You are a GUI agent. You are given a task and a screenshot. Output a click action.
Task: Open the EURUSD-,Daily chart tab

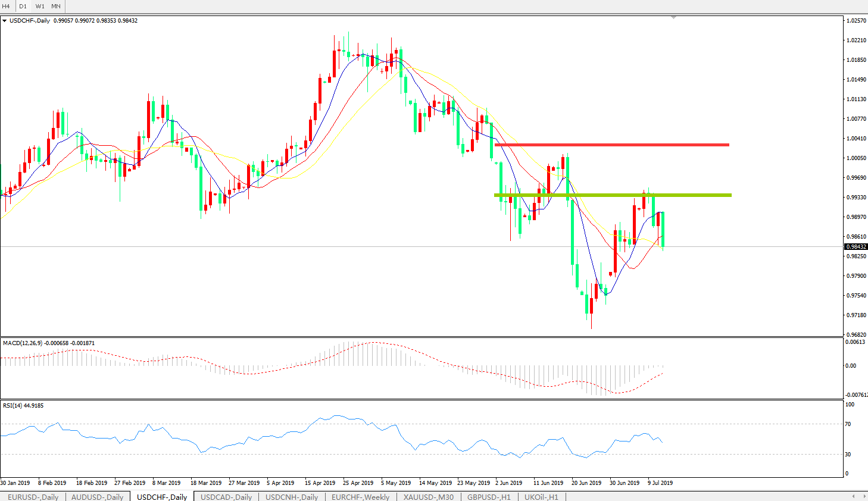click(x=33, y=497)
